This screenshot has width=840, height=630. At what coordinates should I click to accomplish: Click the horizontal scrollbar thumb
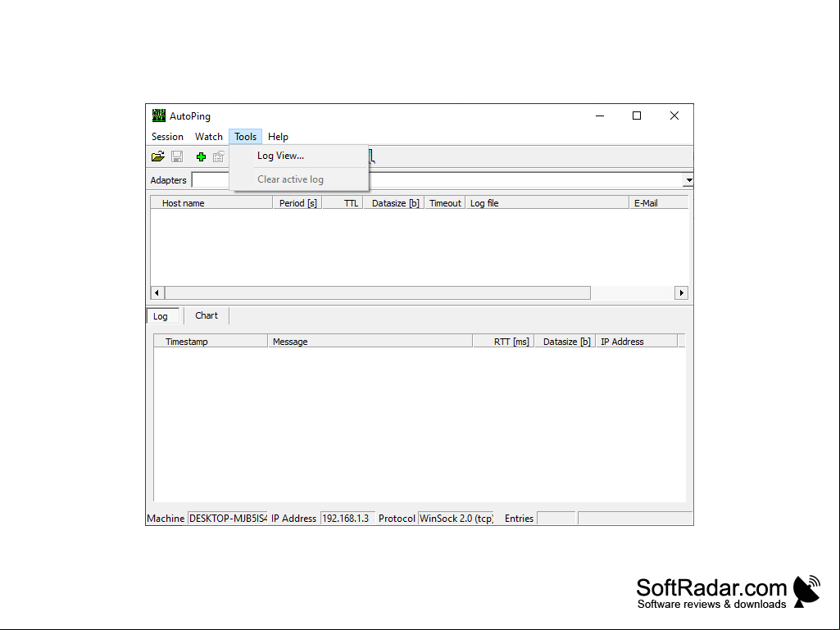click(378, 293)
